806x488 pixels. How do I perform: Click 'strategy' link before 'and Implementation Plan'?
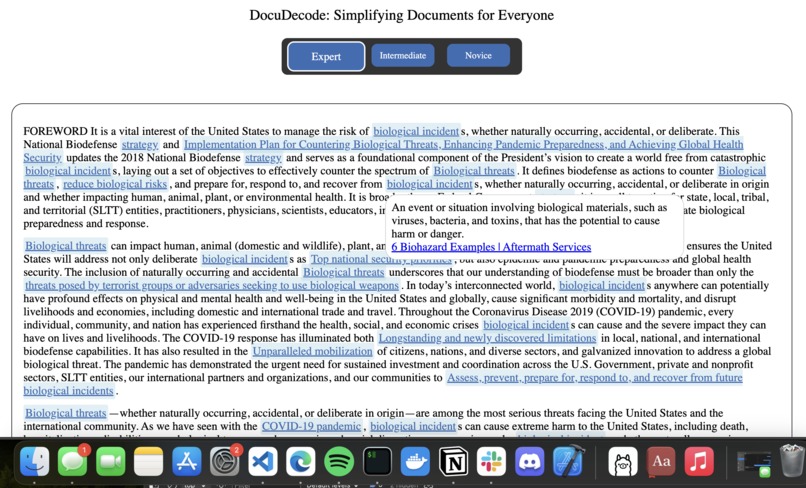pos(139,144)
